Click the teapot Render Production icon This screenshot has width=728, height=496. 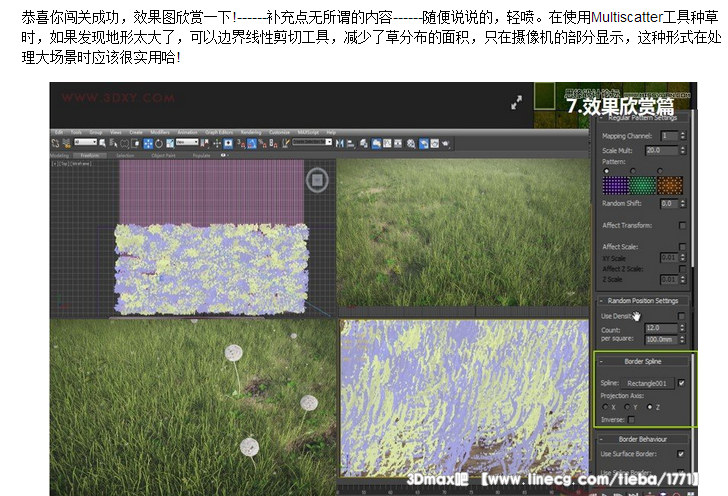[x=445, y=143]
